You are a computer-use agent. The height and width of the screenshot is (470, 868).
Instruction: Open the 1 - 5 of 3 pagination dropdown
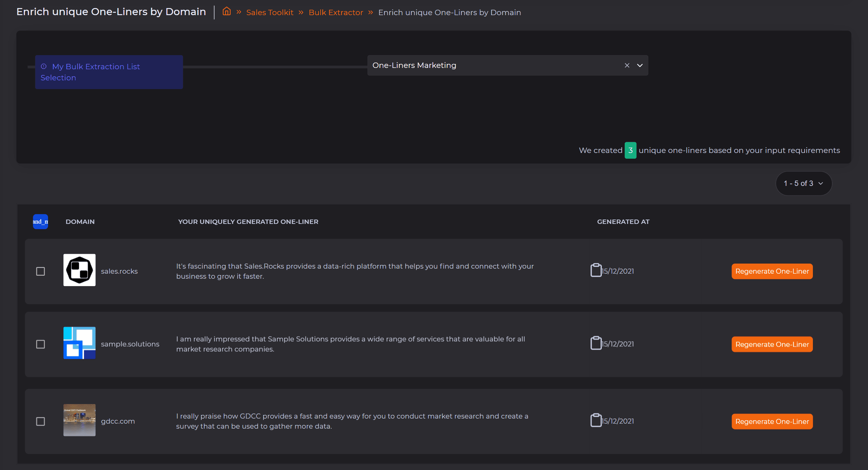point(803,184)
